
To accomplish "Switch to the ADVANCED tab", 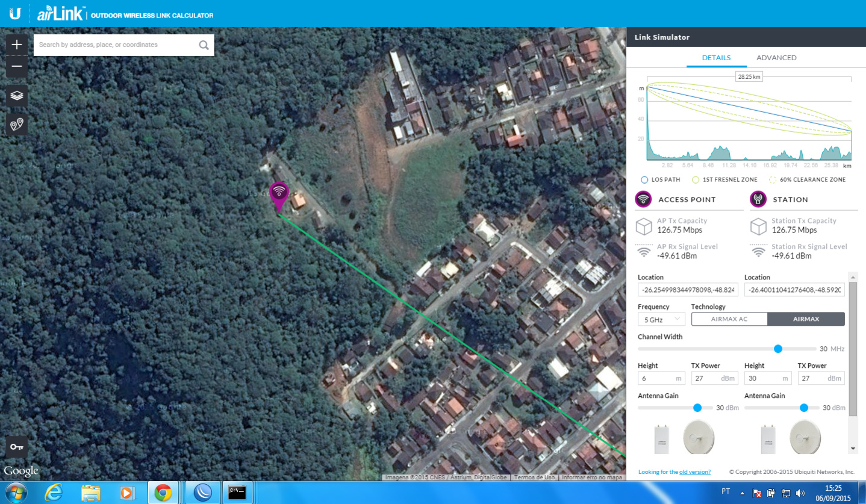I will tap(776, 58).
